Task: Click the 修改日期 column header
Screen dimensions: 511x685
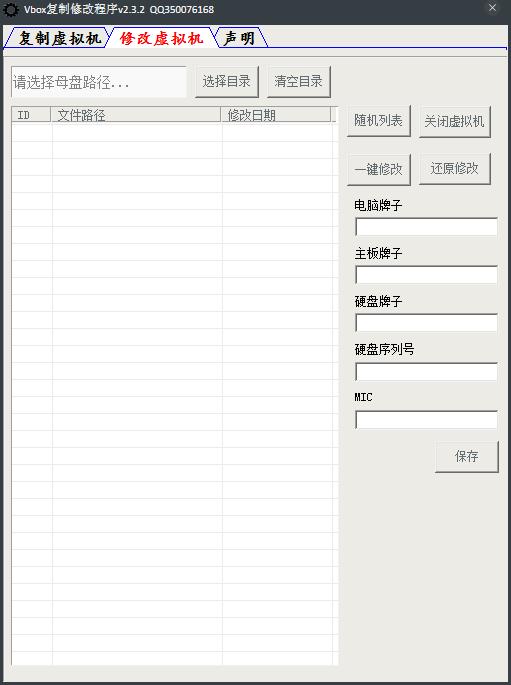Action: (276, 115)
